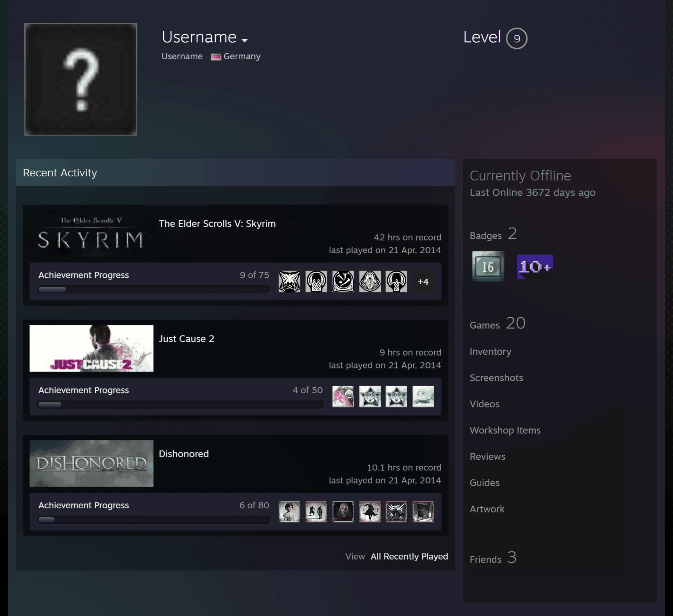Open Workshop Items page

(505, 430)
